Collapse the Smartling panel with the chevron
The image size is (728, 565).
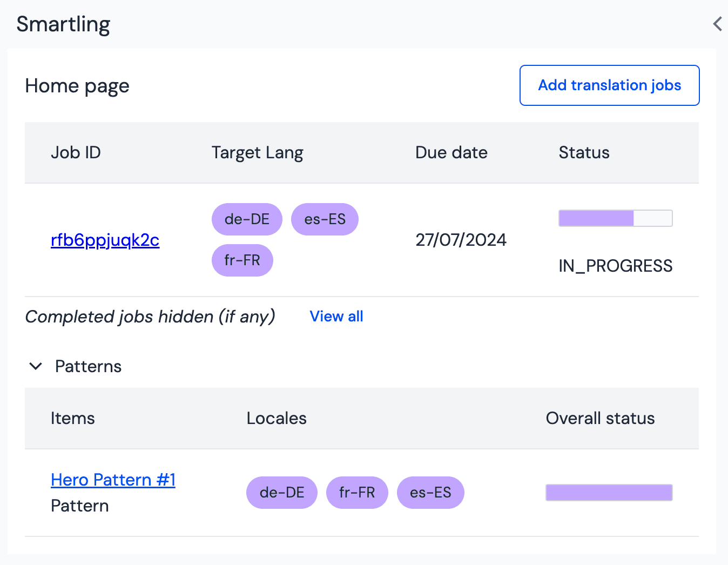(x=717, y=24)
